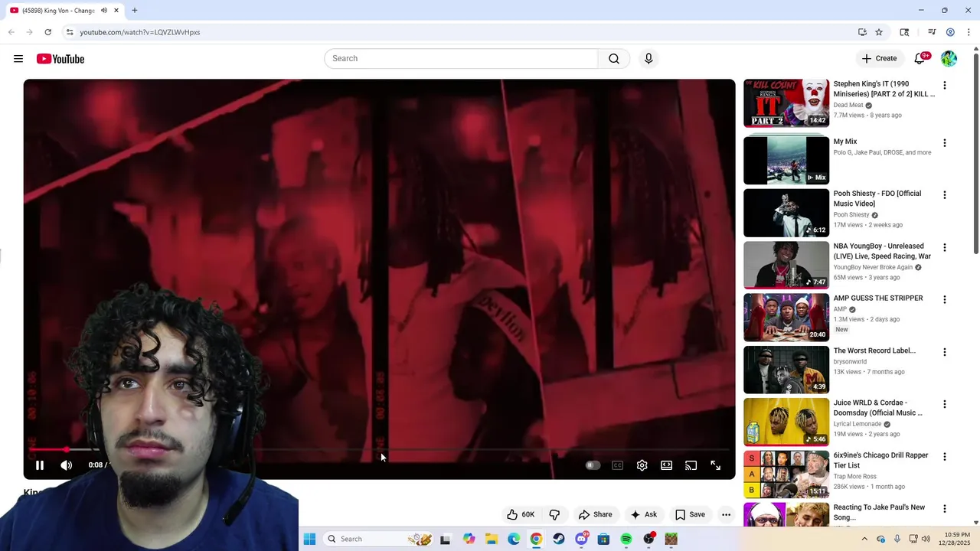Click the YouTube search magnifier button
This screenshot has height=551, width=980.
[x=614, y=59]
